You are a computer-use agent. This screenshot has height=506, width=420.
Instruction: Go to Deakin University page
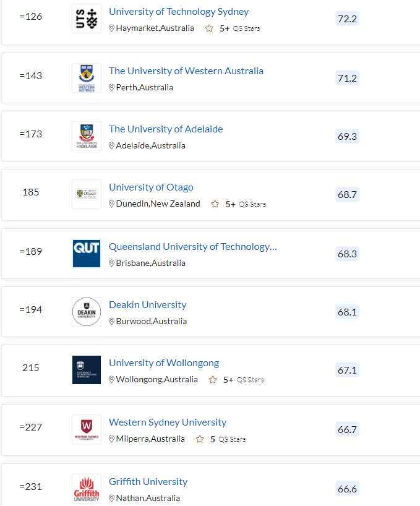pyautogui.click(x=148, y=304)
